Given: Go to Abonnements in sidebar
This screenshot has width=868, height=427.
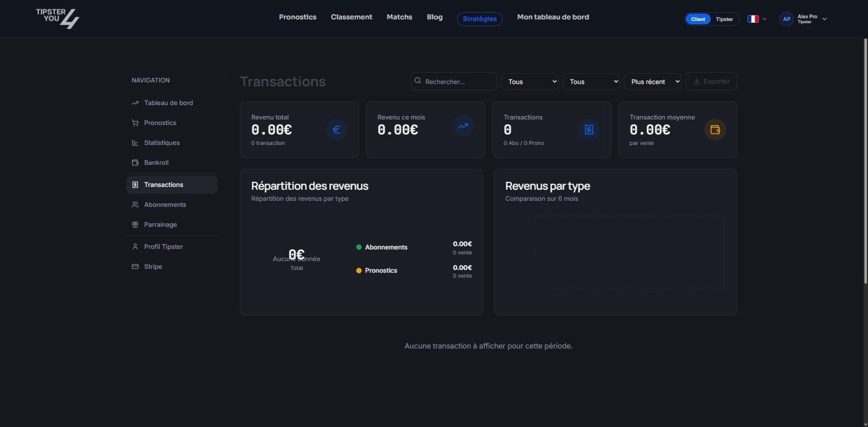Looking at the screenshot, I should click(x=172, y=205).
